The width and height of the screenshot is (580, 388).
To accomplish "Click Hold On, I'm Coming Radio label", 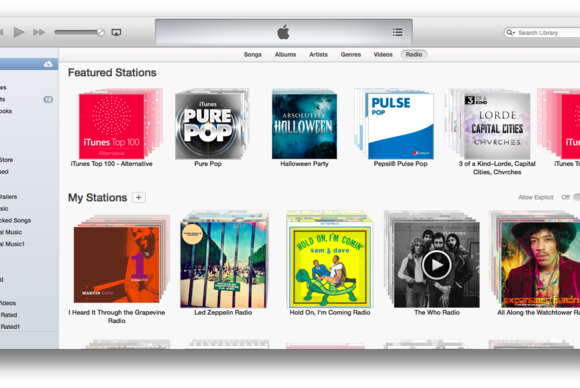I will pyautogui.click(x=330, y=313).
